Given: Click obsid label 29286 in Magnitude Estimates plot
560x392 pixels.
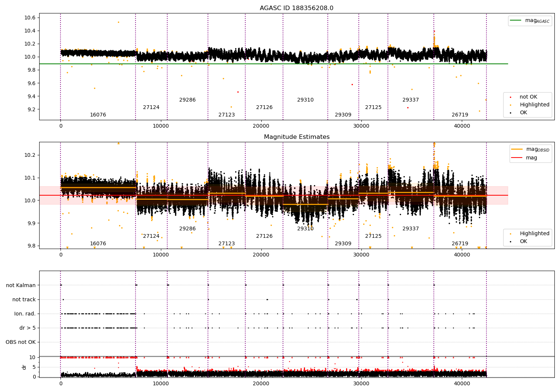Looking at the screenshot, I should [x=187, y=229].
